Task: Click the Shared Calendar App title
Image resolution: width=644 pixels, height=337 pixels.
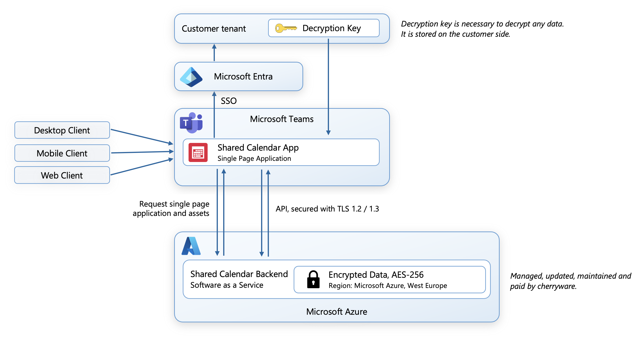Action: tap(258, 148)
